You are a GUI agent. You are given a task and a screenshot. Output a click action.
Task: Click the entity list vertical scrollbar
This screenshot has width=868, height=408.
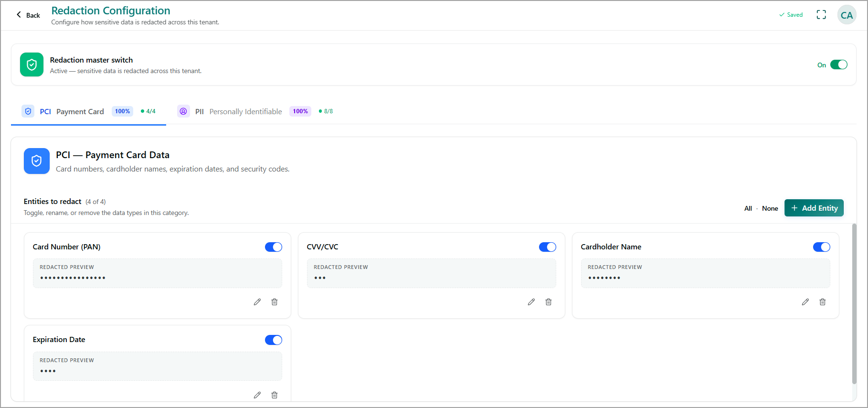[x=854, y=303]
